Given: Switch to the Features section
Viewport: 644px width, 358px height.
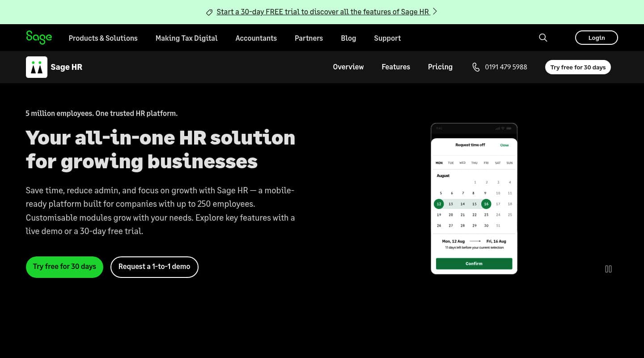Looking at the screenshot, I should (x=396, y=67).
